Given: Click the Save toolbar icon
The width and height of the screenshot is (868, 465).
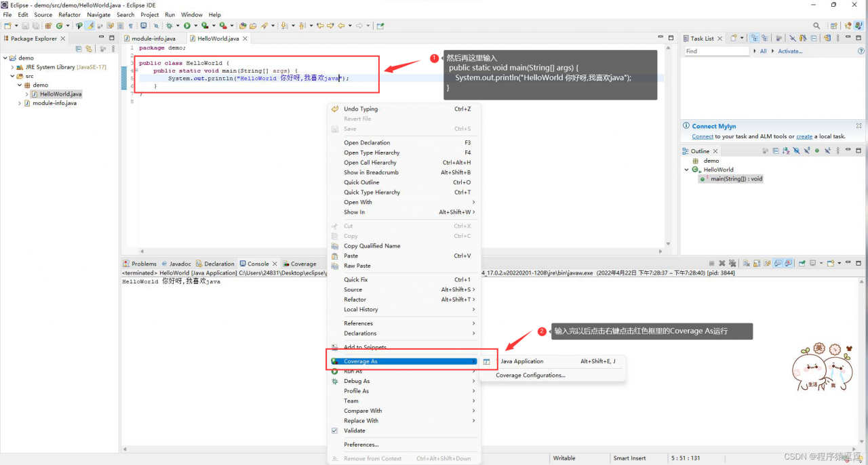Looking at the screenshot, I should [x=25, y=26].
